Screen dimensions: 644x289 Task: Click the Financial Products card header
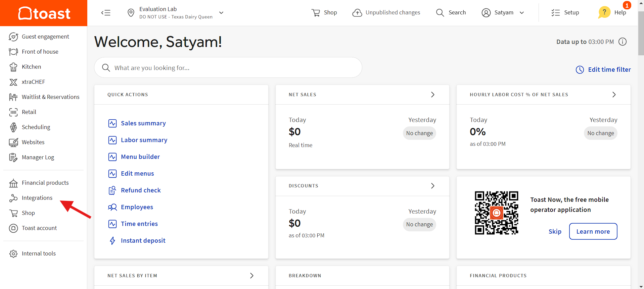(x=544, y=276)
